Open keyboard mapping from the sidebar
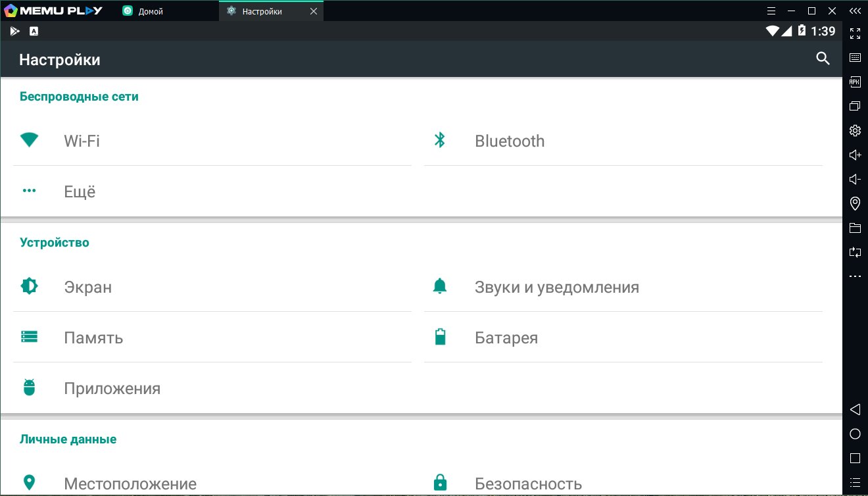This screenshot has height=496, width=868. pyautogui.click(x=855, y=58)
